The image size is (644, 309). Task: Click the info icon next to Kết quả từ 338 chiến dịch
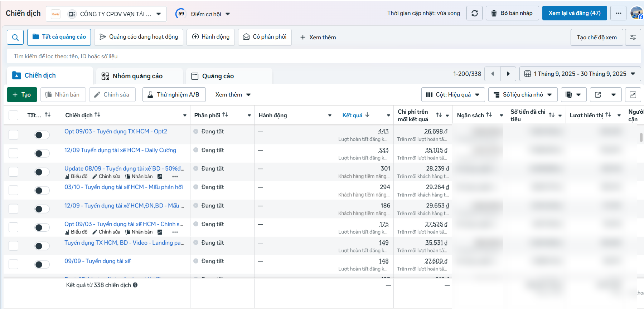tap(135, 285)
